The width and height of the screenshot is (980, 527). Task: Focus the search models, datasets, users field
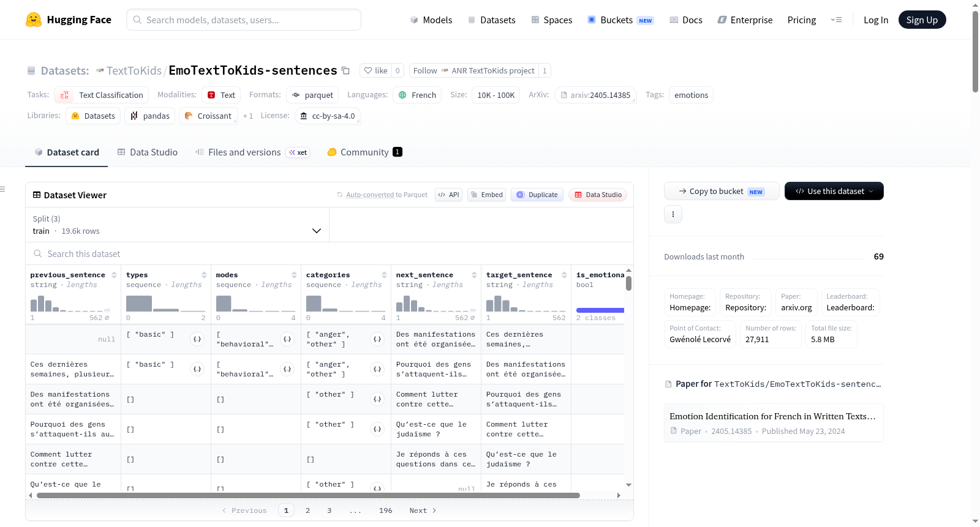pos(244,20)
